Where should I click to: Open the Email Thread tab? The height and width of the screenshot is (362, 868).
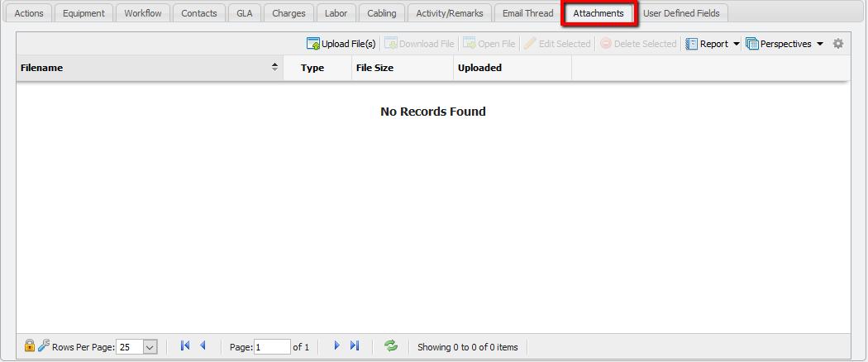pyautogui.click(x=527, y=13)
